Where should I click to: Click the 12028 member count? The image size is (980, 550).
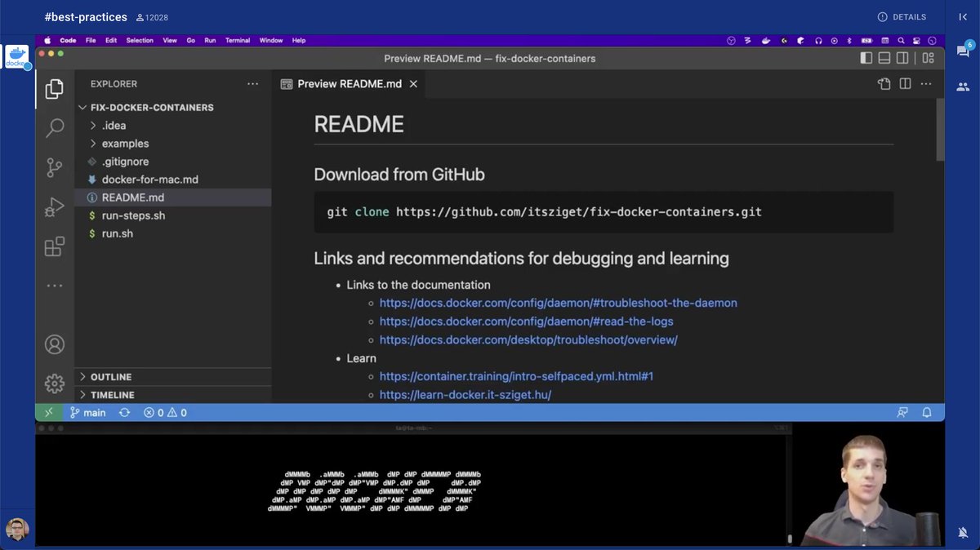tap(151, 17)
